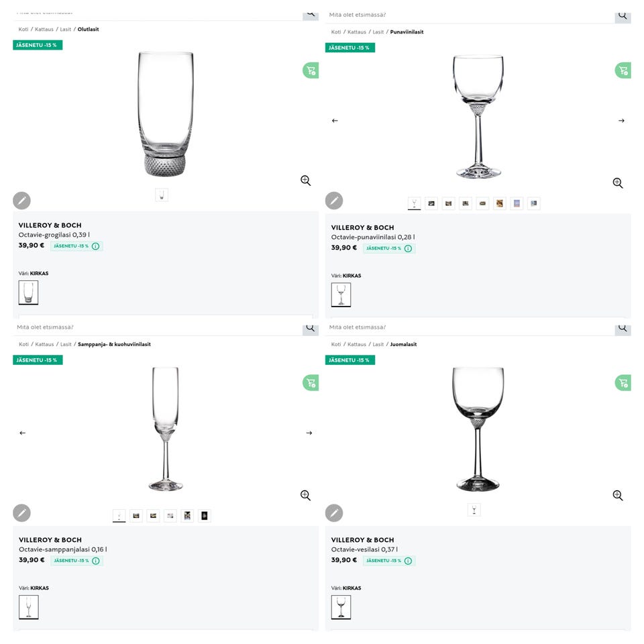Viewport: 644px width, 644px height.
Task: Open Kattaus breadcrumb on Punaviinilasit page
Action: pos(357,32)
